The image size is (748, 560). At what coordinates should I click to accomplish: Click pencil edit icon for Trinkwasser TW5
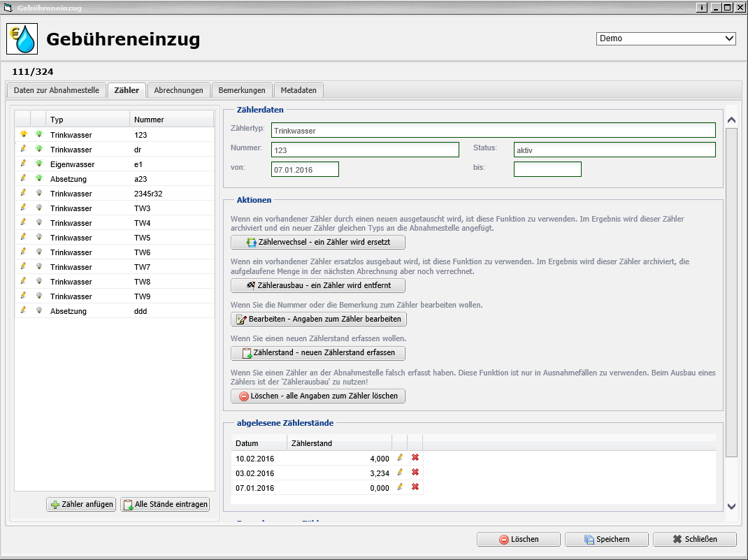pos(23,237)
